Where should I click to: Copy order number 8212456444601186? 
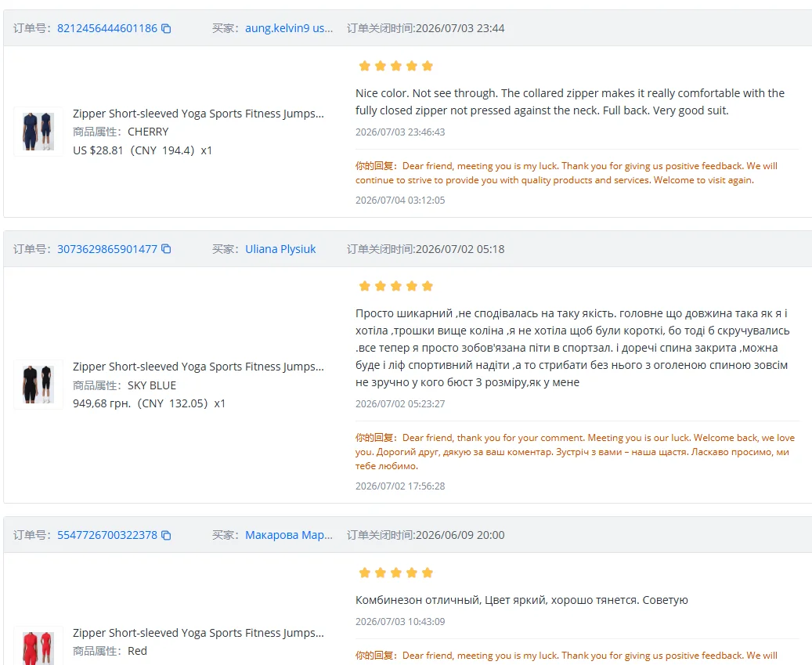[166, 28]
